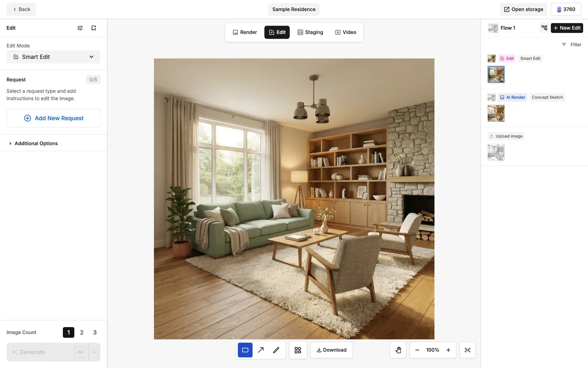This screenshot has height=368, width=588.
Task: Select the pencil draw tool
Action: [x=276, y=350]
